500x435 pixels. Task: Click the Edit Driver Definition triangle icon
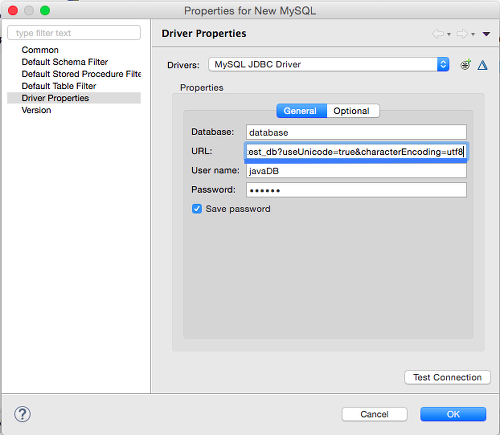tap(482, 65)
